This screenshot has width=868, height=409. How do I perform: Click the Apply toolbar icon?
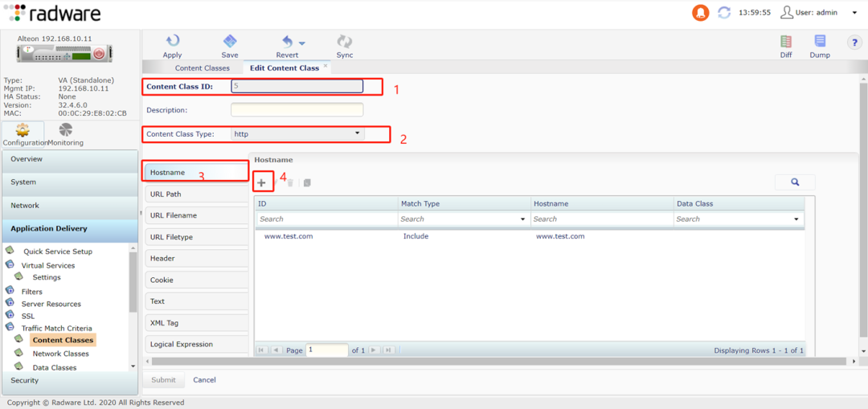(172, 42)
